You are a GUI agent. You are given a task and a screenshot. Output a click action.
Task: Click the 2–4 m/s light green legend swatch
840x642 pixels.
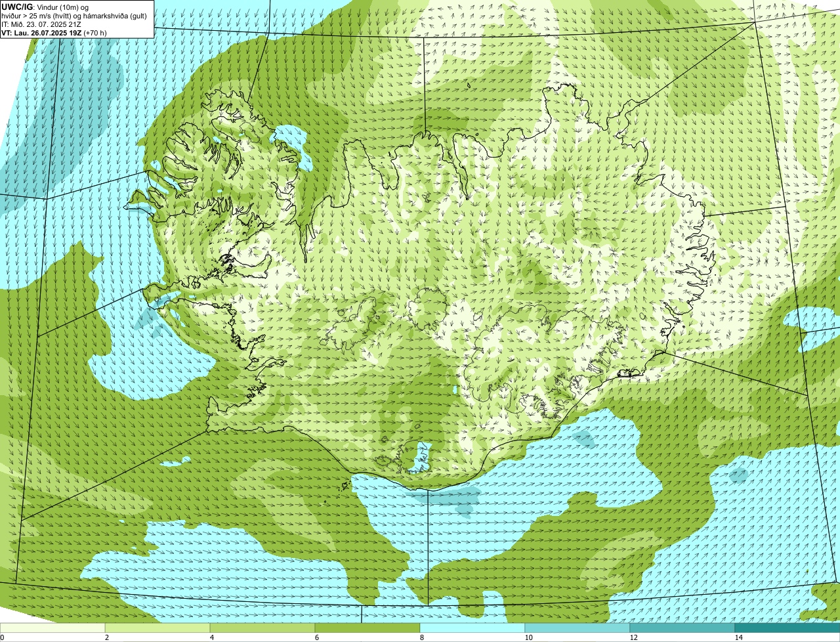(x=157, y=628)
